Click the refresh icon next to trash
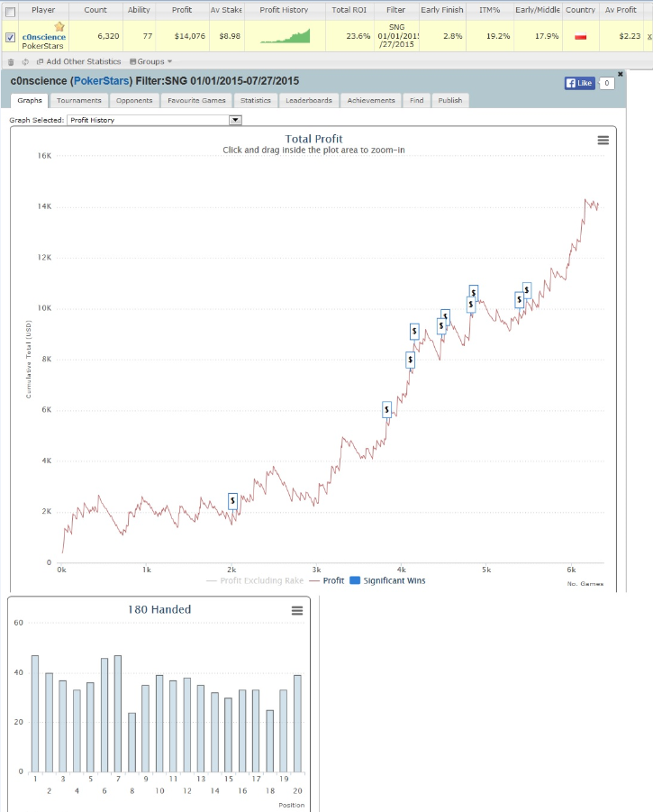The height and width of the screenshot is (812, 653). point(25,61)
